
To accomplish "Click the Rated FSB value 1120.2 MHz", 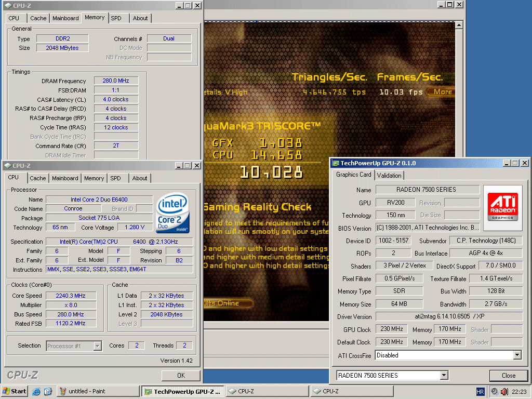I will [x=71, y=323].
